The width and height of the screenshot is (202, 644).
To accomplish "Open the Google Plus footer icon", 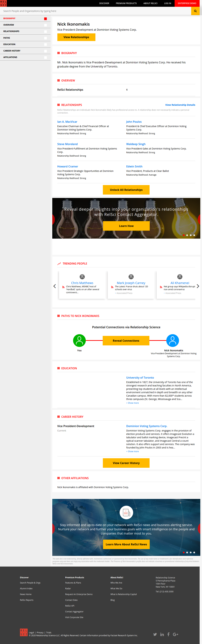I will [x=176, y=634].
